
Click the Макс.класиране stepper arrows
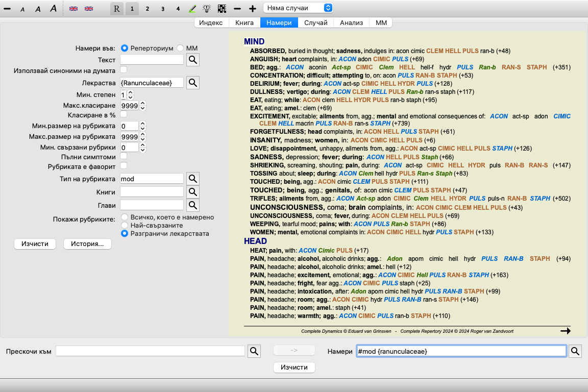click(x=142, y=106)
